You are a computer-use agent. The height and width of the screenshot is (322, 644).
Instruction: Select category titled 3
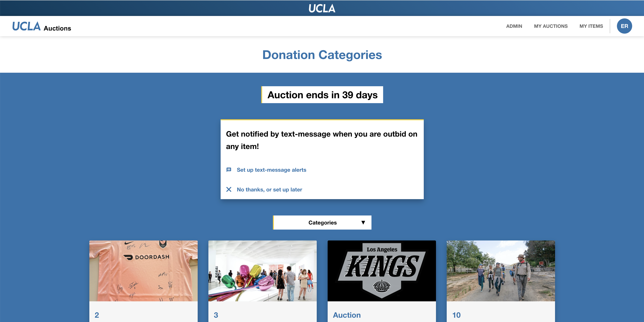[216, 315]
